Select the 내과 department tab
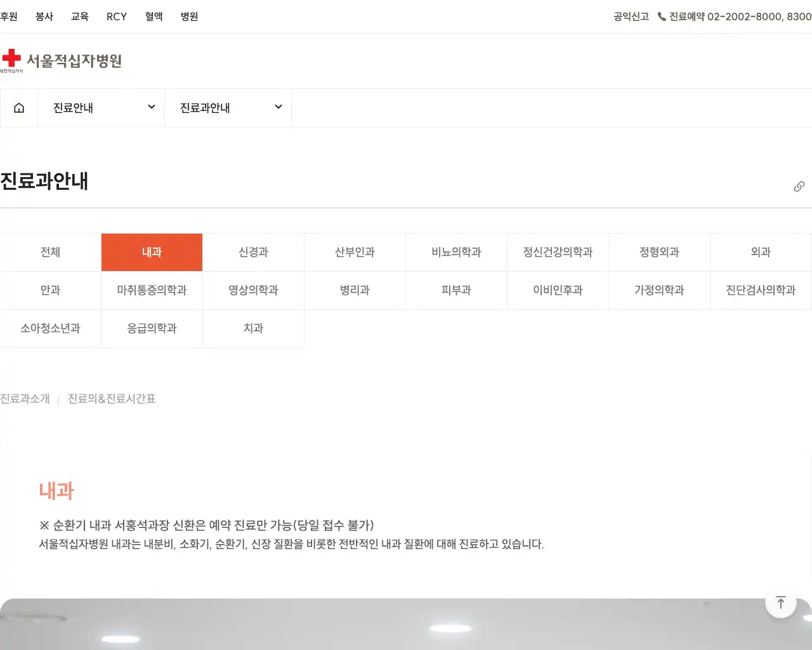Image resolution: width=812 pixels, height=650 pixels. pyautogui.click(x=152, y=252)
